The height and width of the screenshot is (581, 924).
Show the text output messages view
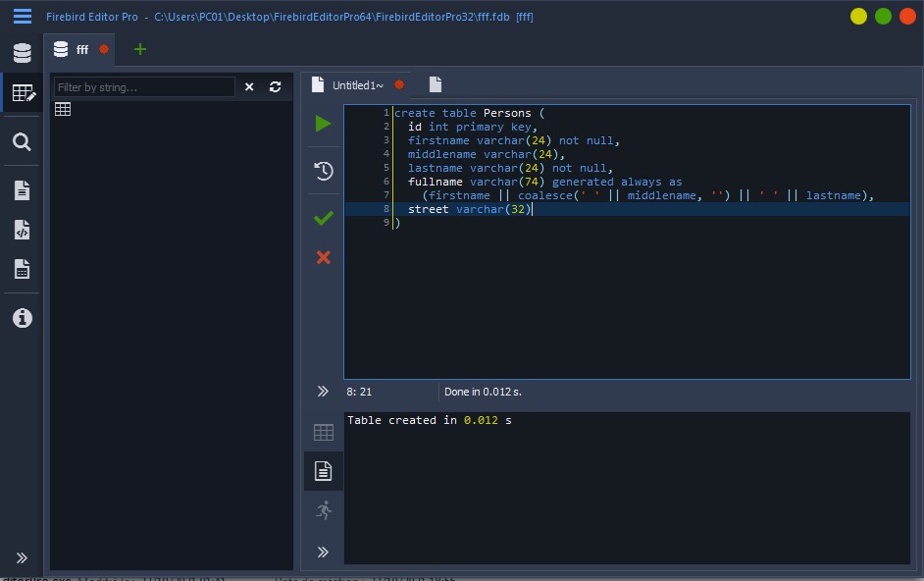point(324,471)
